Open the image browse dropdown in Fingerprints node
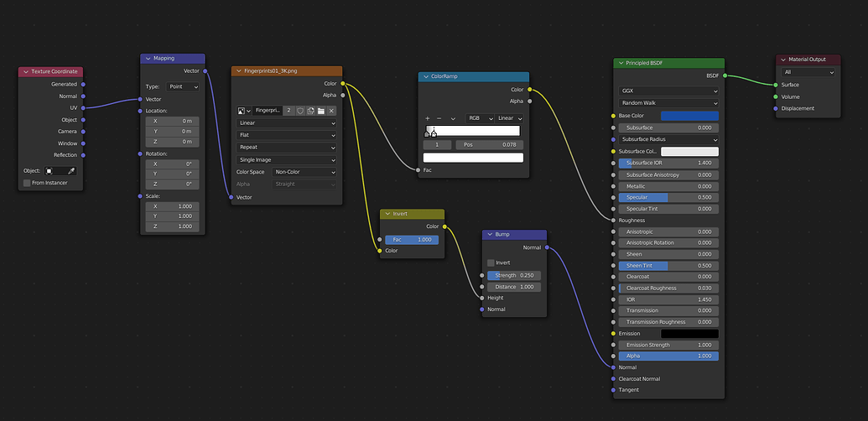The image size is (868, 421). pos(244,111)
